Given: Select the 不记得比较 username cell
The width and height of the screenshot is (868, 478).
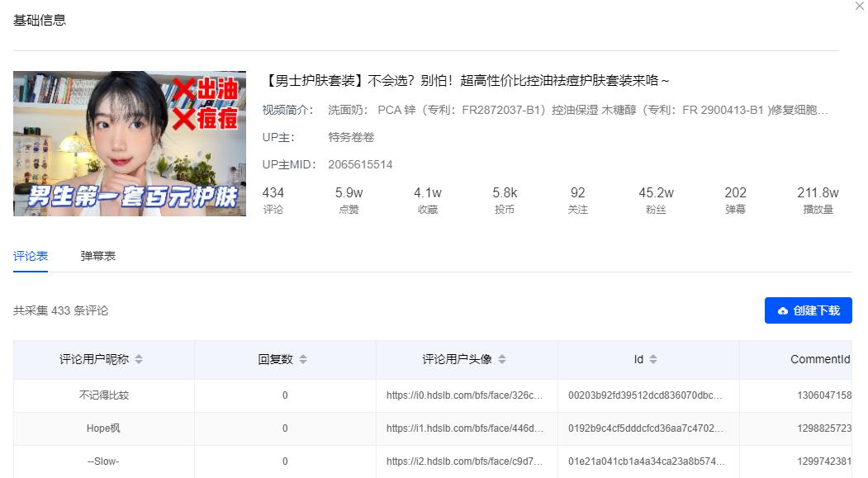Looking at the screenshot, I should tap(104, 395).
